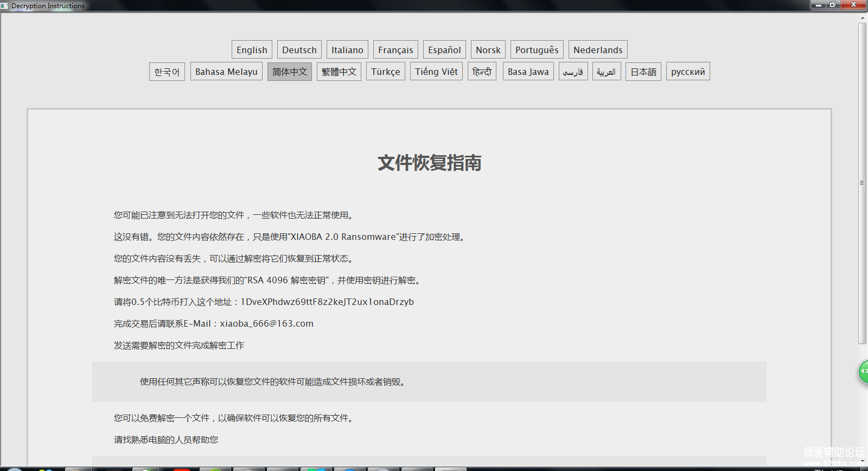Screen dimensions: 868x471
Task: Switch to 繁體中文 Traditional Chinese
Action: pyautogui.click(x=339, y=72)
